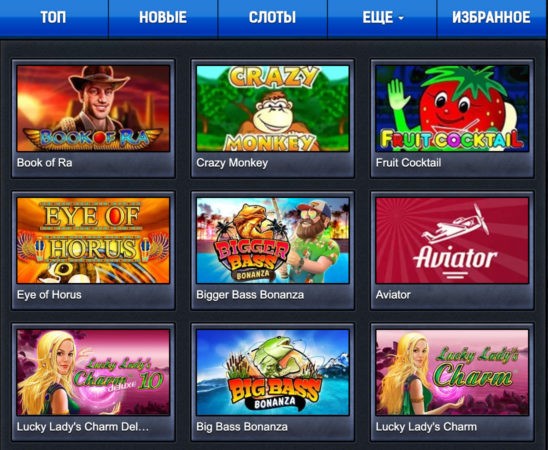The image size is (548, 450).
Task: Click the Big Bass Bonanza title text
Action: 242,427
